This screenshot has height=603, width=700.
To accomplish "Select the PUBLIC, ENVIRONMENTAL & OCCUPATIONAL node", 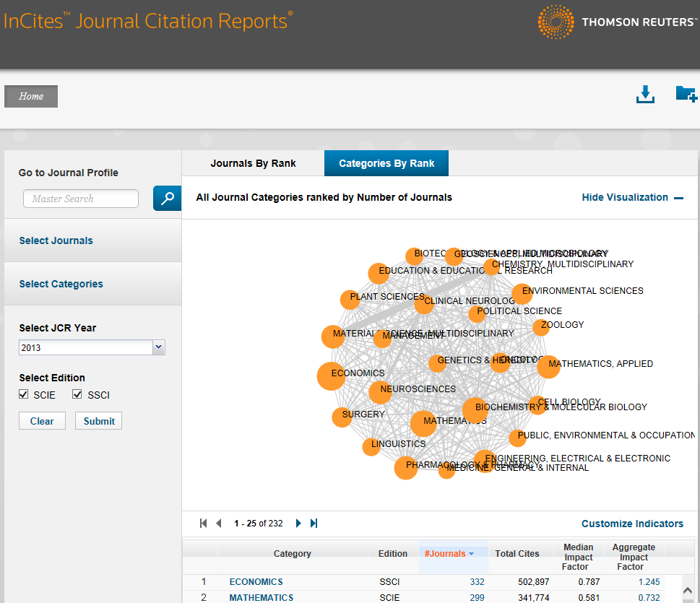I will point(518,438).
